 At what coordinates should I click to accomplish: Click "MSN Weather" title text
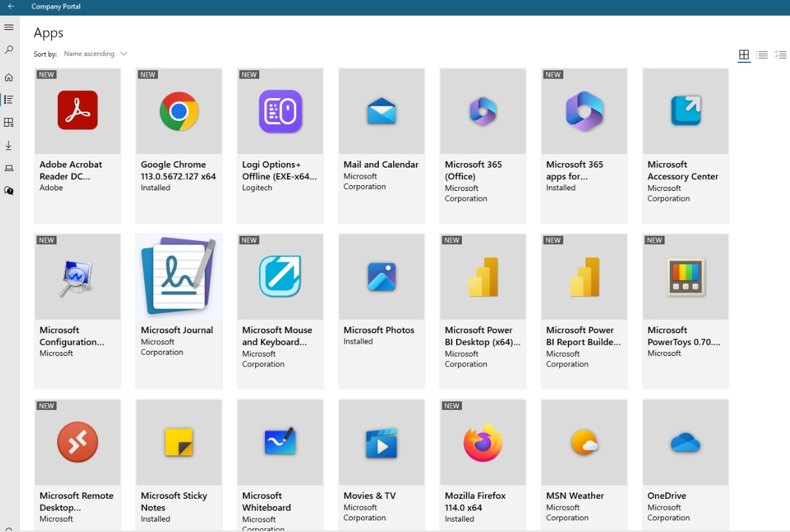point(575,496)
